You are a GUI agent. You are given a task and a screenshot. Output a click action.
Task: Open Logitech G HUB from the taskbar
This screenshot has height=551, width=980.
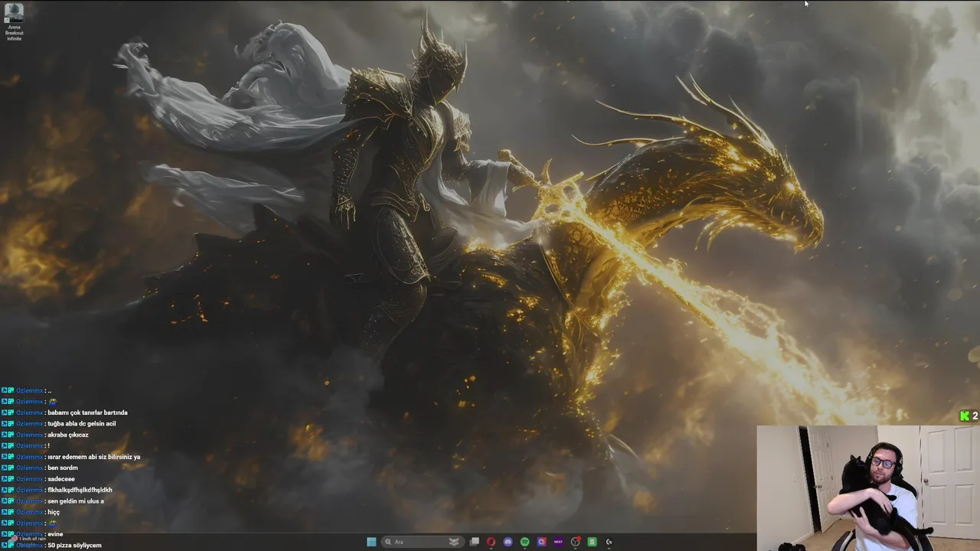(609, 542)
